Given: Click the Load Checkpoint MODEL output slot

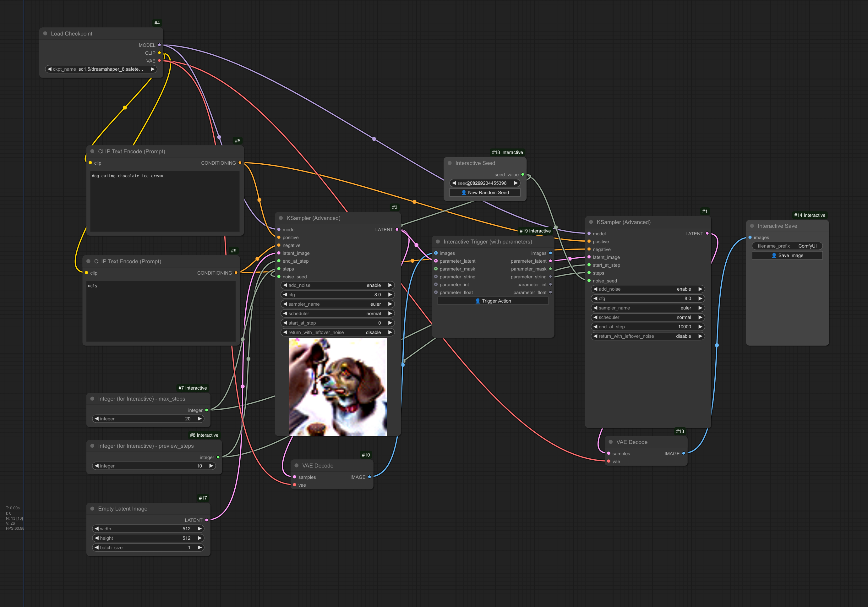Looking at the screenshot, I should [x=160, y=45].
